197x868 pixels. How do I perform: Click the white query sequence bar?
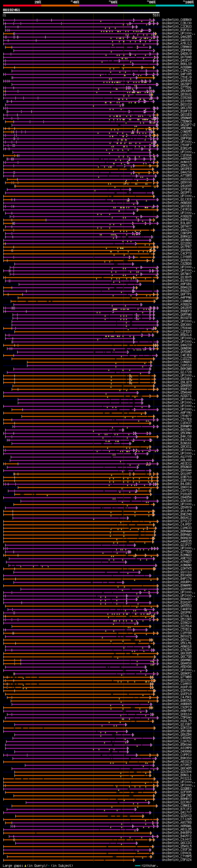(81, 12)
